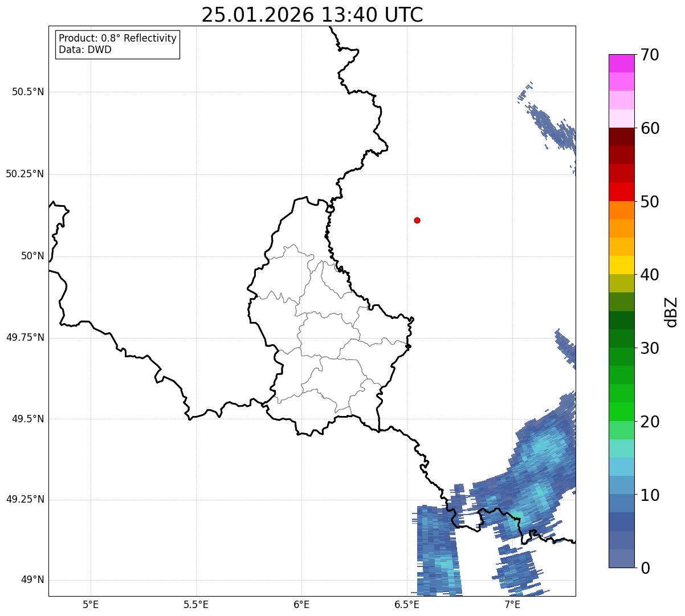The image size is (685, 616).
Task: Click the 49.75°N latitude label
Action: click(x=25, y=337)
